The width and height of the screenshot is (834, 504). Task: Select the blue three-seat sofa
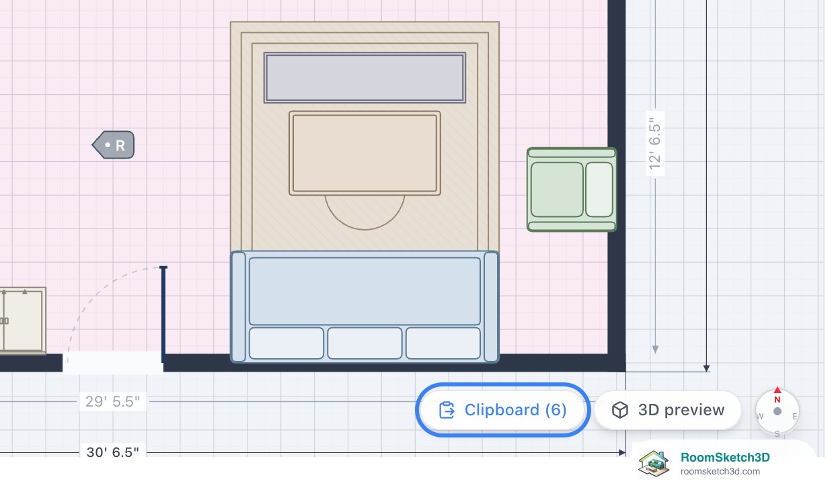pyautogui.click(x=365, y=306)
